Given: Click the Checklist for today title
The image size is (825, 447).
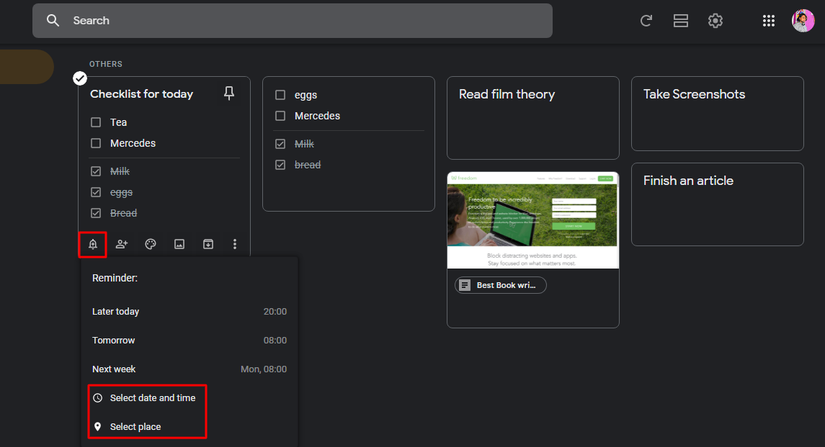Looking at the screenshot, I should coord(142,94).
